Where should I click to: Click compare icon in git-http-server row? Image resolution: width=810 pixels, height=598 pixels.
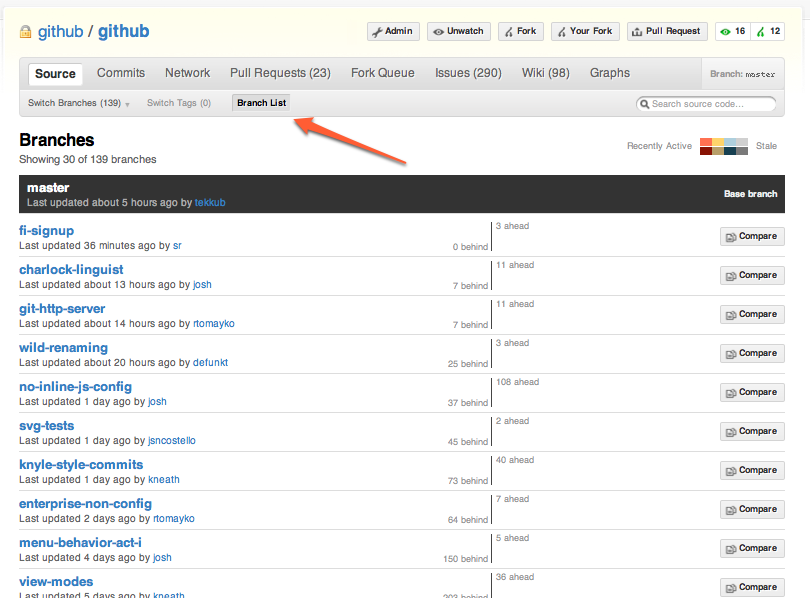731,315
